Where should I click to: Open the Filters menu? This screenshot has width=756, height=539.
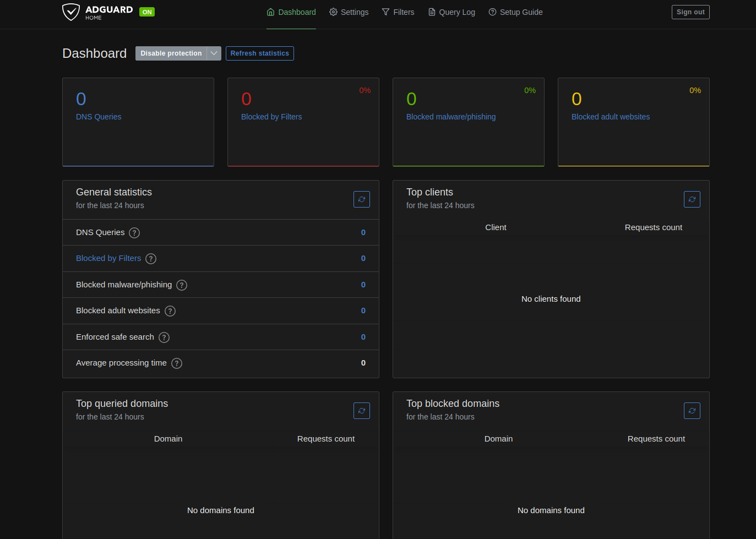(x=398, y=12)
